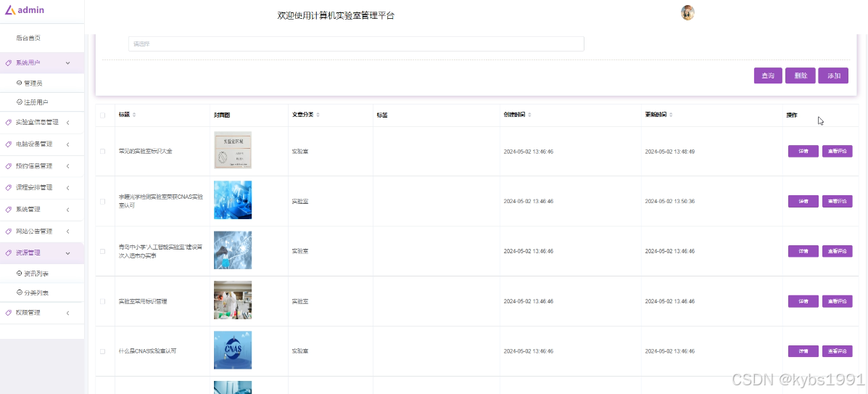The image size is (868, 394).
Task: Click tag icon beside 预约信息管理
Action: tap(8, 166)
